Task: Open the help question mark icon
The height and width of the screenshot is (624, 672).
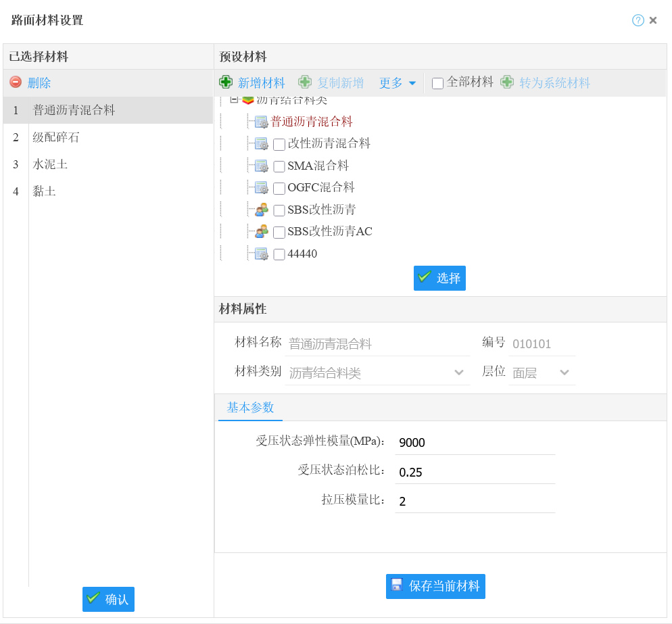Action: [638, 20]
